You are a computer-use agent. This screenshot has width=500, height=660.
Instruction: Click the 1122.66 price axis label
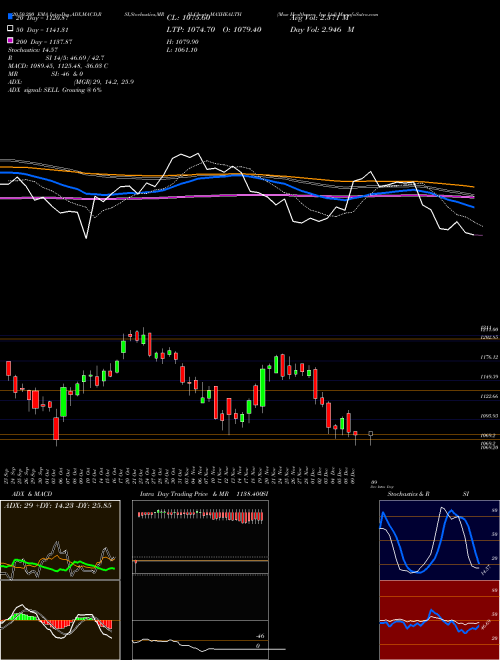[x=489, y=397]
